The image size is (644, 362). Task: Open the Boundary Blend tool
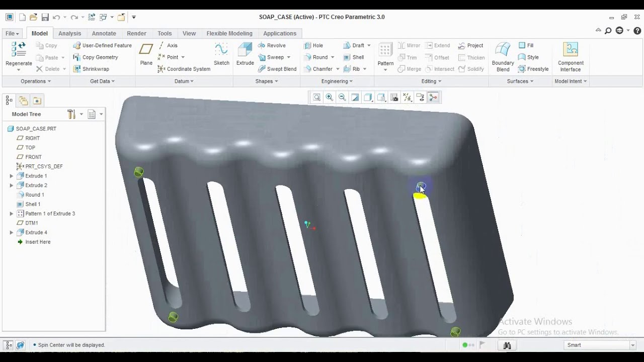pos(503,57)
